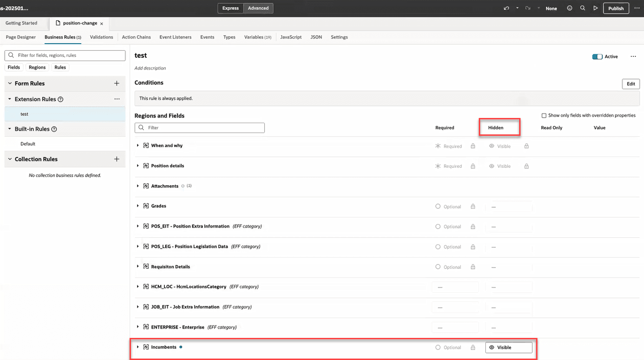Click the lock icon for Position details Required
This screenshot has height=360, width=644.
pyautogui.click(x=473, y=166)
